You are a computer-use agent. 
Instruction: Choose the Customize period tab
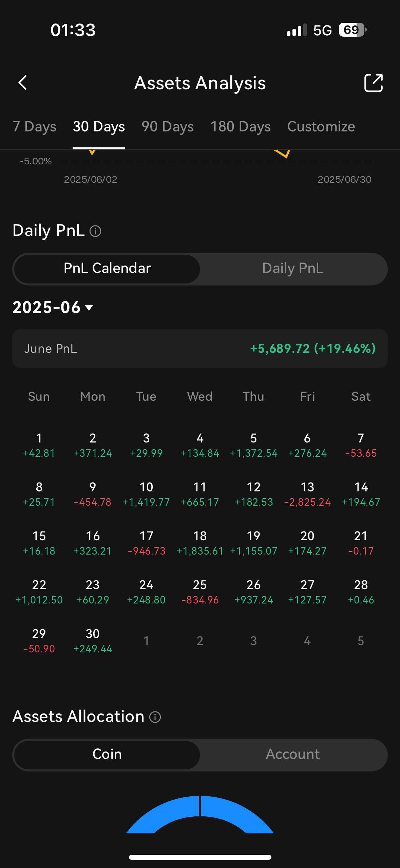[x=321, y=127]
